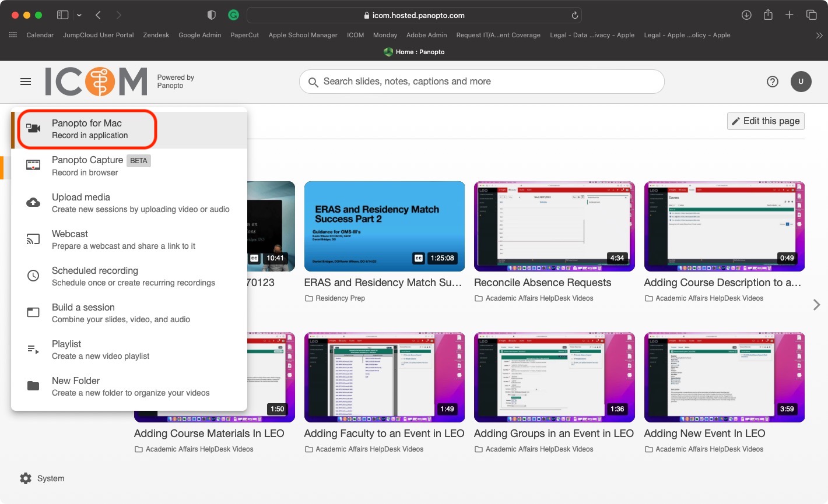Open Adding Course Description video thumbnail
The image size is (828, 504).
[724, 226]
